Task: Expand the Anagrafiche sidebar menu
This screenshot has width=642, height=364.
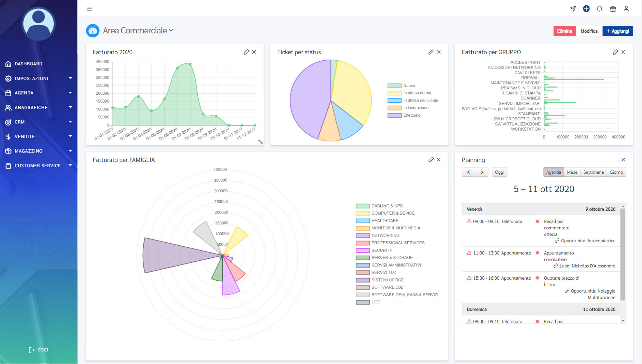Action: click(38, 107)
